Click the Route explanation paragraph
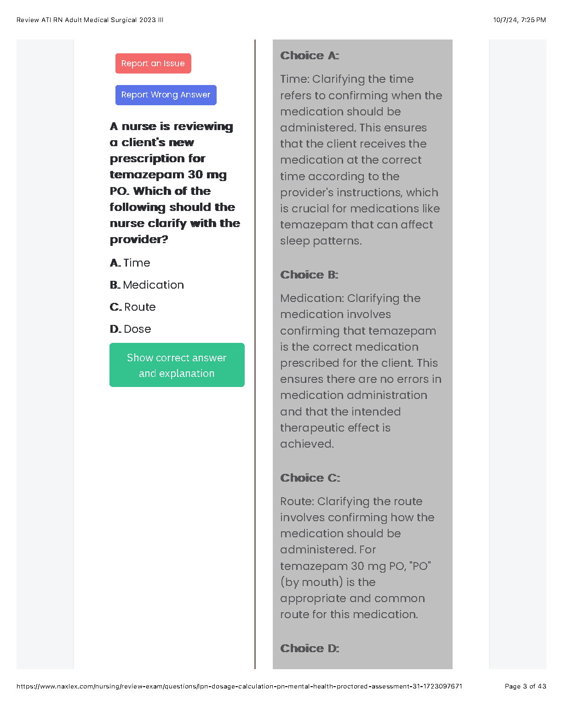The width and height of the screenshot is (563, 728). click(x=357, y=558)
